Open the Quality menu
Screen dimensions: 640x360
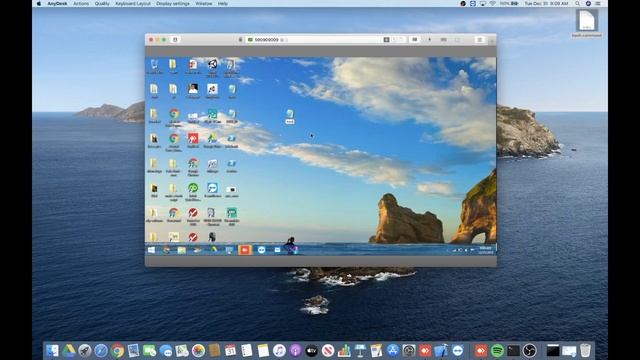[102, 4]
